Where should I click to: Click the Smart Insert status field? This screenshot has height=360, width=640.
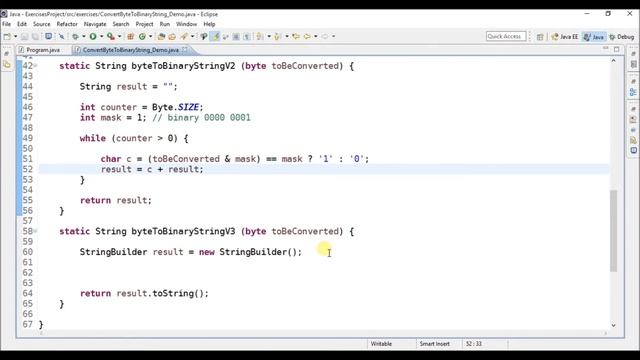[x=434, y=344]
